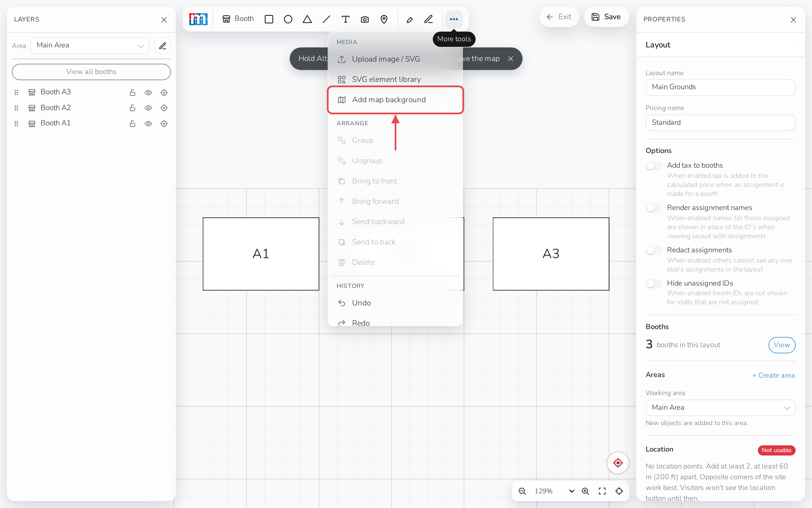Select the Circle shape tool
Image resolution: width=812 pixels, height=508 pixels.
288,19
